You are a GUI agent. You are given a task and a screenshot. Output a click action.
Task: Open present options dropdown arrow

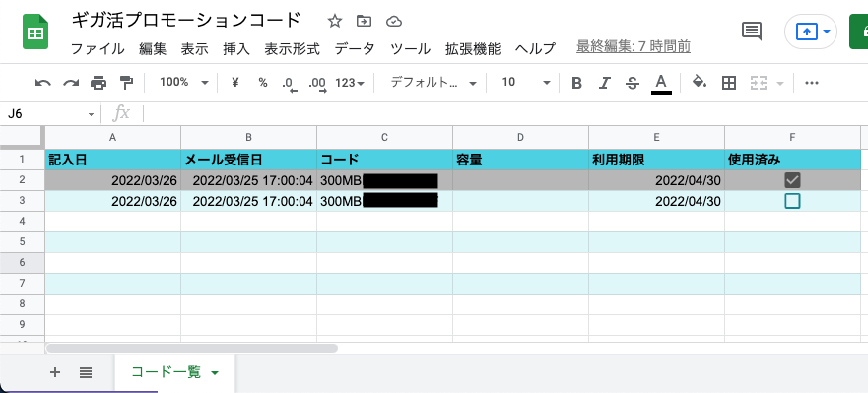[x=827, y=32]
